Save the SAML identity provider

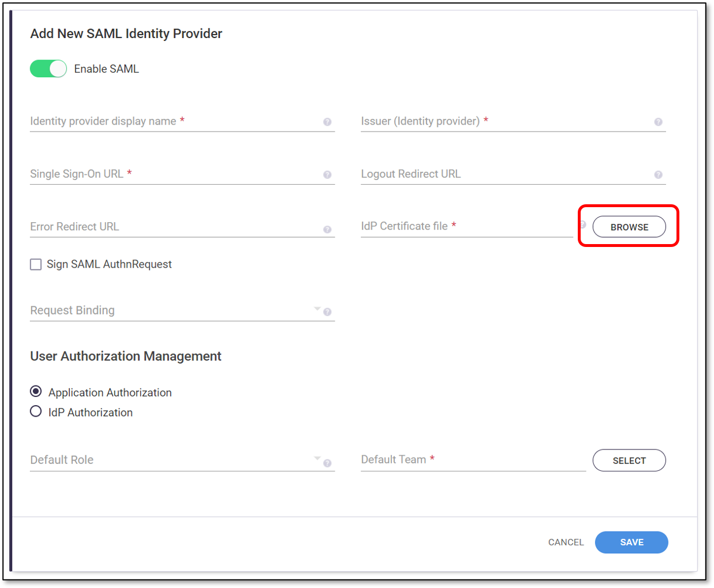click(x=631, y=542)
